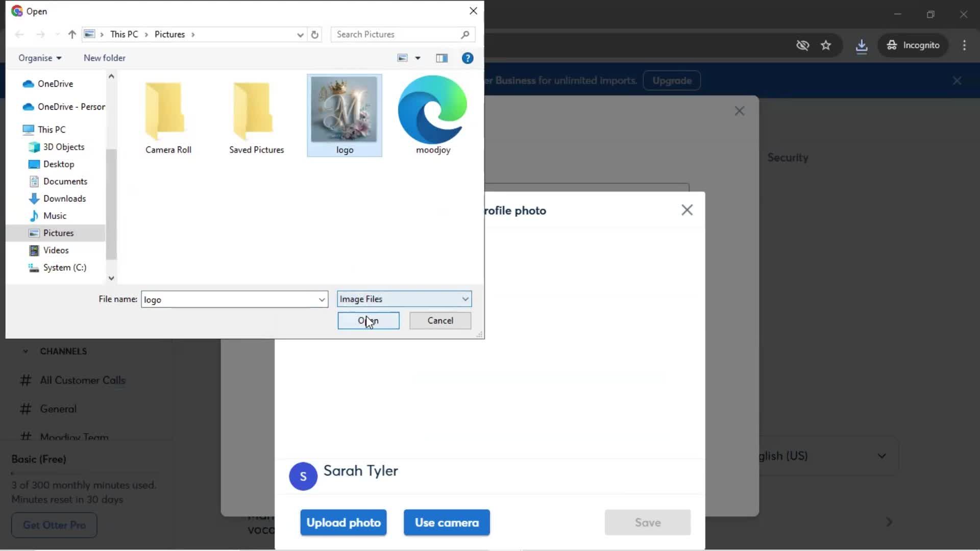Viewport: 980px width, 551px height.
Task: Collapse the CHANNELS section
Action: [x=26, y=352]
